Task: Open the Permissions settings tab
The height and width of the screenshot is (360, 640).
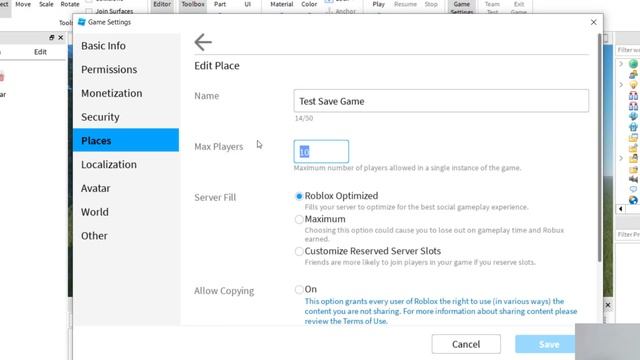Action: [126, 69]
